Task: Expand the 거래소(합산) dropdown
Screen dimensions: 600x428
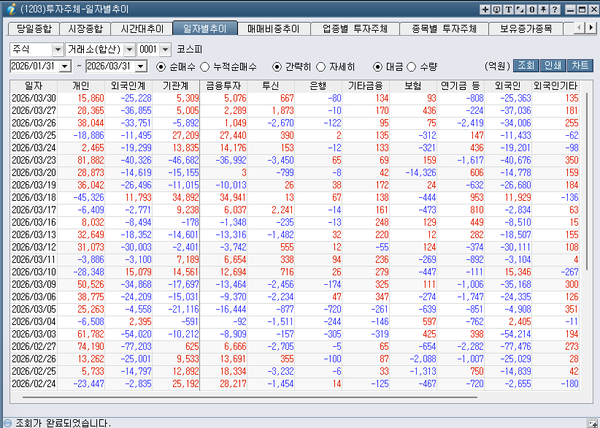Action: coord(98,48)
